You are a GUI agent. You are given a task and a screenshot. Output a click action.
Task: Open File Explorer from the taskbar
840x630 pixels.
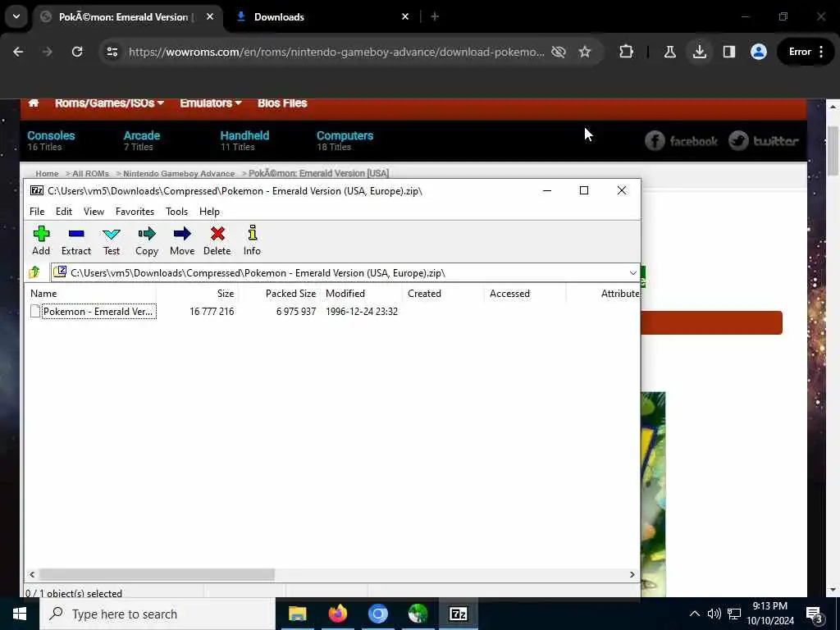pyautogui.click(x=297, y=614)
